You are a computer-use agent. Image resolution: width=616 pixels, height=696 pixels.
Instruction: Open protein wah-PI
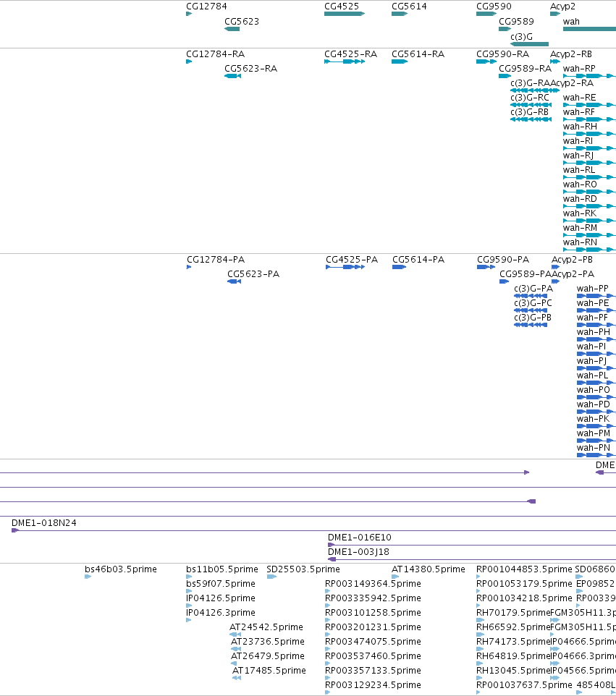591,347
